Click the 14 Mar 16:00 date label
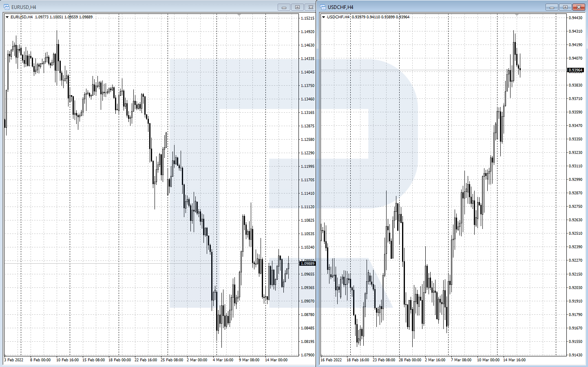 [x=515, y=360]
